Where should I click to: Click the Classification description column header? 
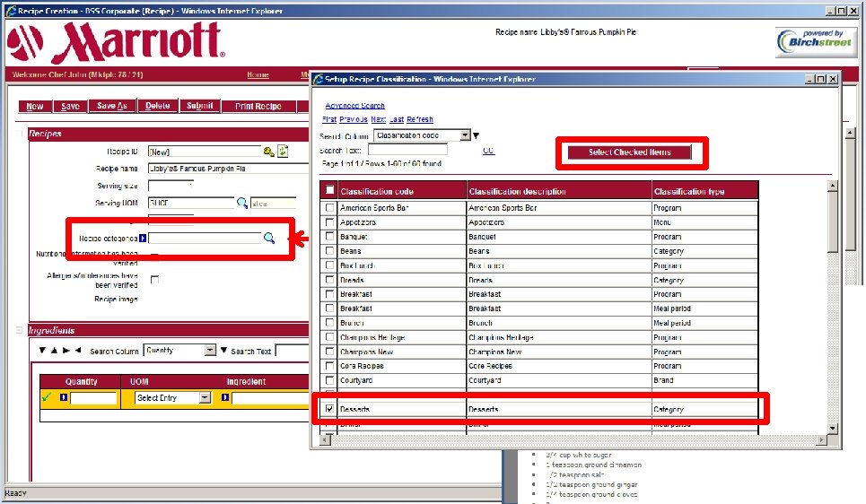(x=559, y=191)
